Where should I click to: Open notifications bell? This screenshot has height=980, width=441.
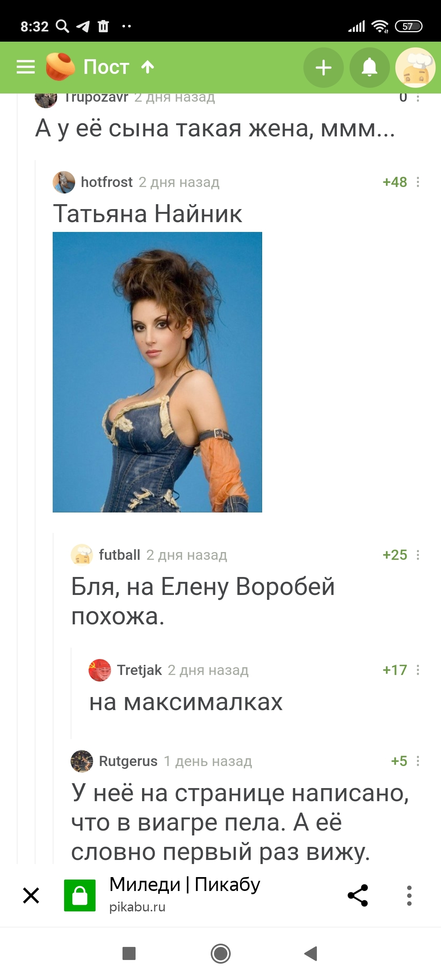tap(370, 68)
